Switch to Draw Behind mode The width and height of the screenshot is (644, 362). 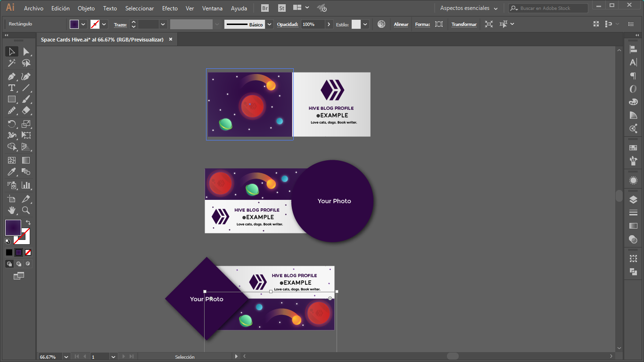tap(18, 264)
